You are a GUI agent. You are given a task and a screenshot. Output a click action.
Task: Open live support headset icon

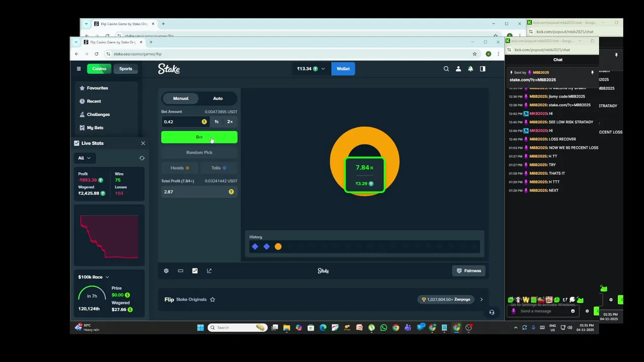pos(492,312)
